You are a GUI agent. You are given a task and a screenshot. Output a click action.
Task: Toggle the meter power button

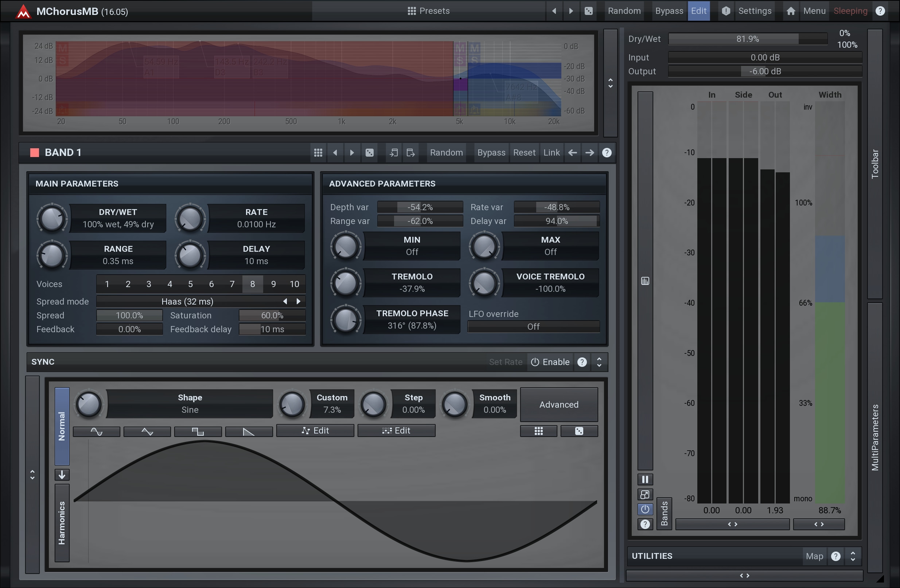tap(645, 509)
